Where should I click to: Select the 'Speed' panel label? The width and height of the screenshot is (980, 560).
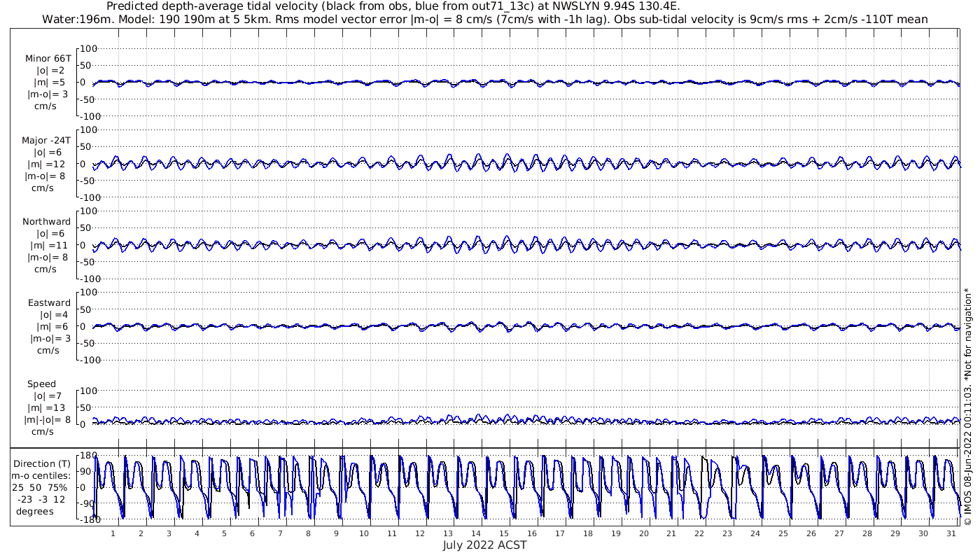[42, 384]
